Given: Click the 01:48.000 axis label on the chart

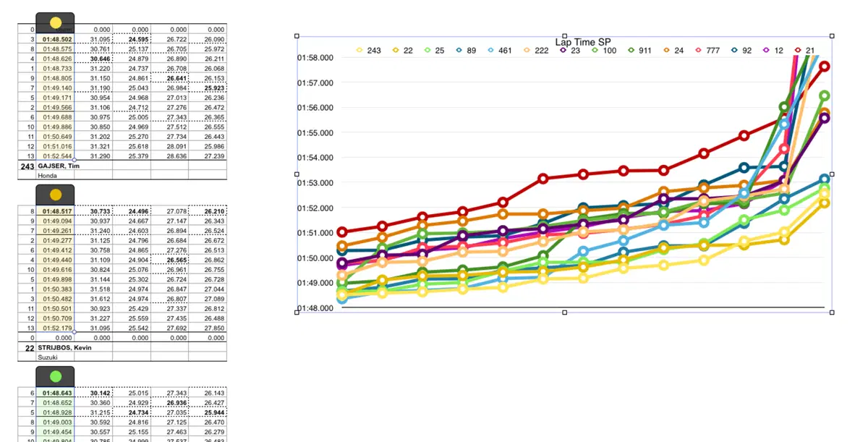Looking at the screenshot, I should (315, 308).
